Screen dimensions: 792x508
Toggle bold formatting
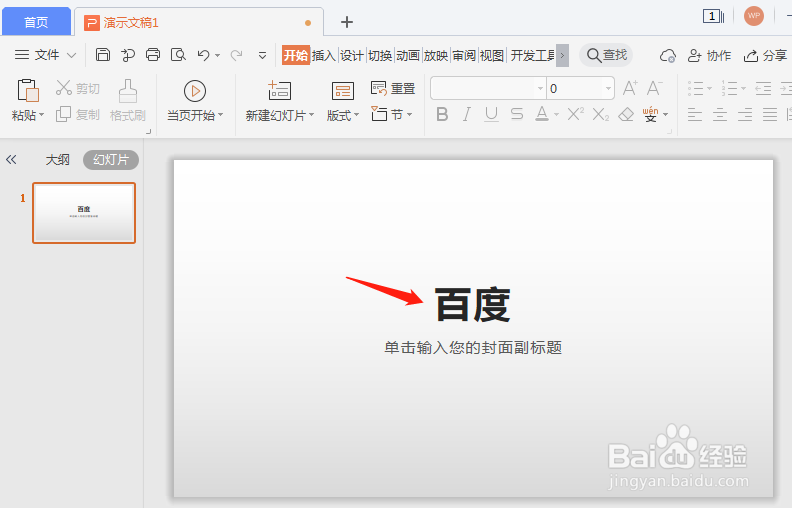click(x=442, y=115)
